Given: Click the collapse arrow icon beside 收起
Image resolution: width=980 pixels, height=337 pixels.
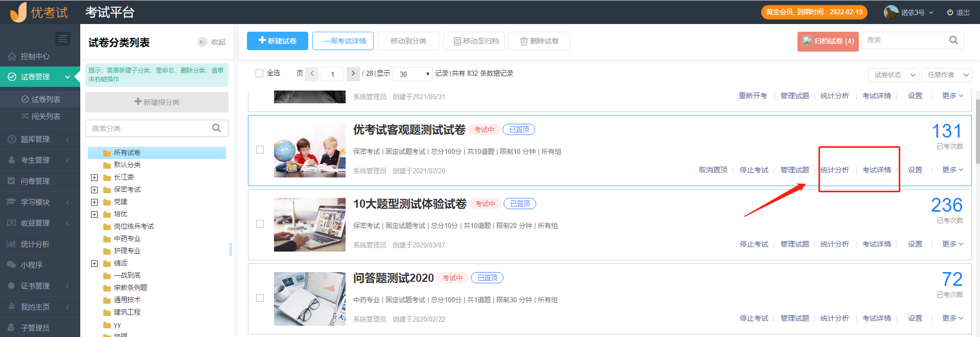Looking at the screenshot, I should click(x=202, y=42).
